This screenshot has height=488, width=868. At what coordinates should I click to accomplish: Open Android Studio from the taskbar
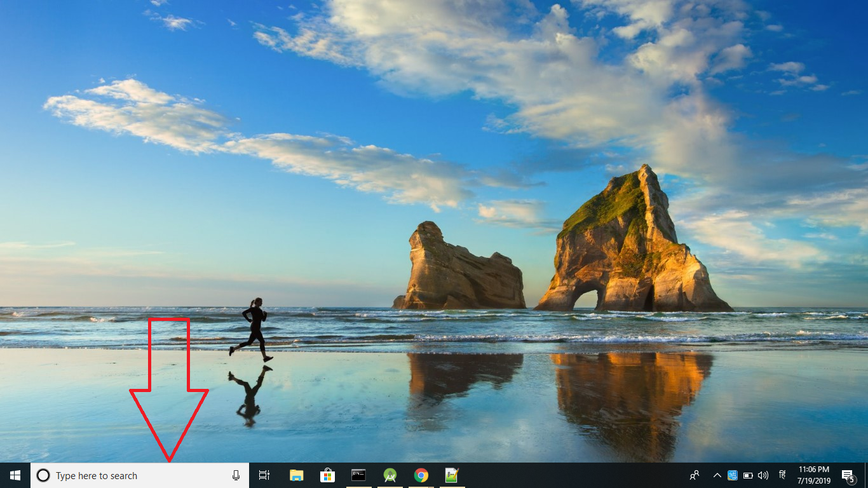pyautogui.click(x=390, y=475)
